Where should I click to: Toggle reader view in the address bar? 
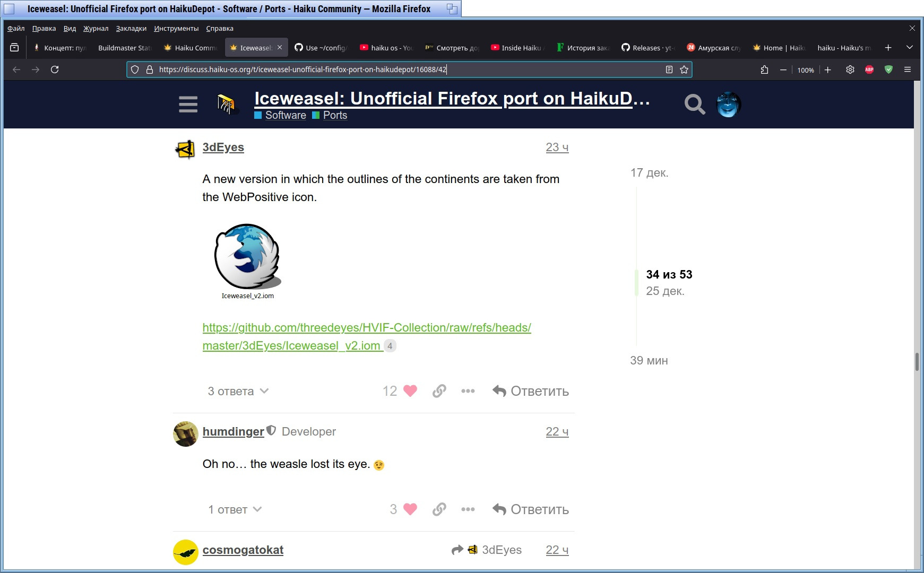(669, 70)
